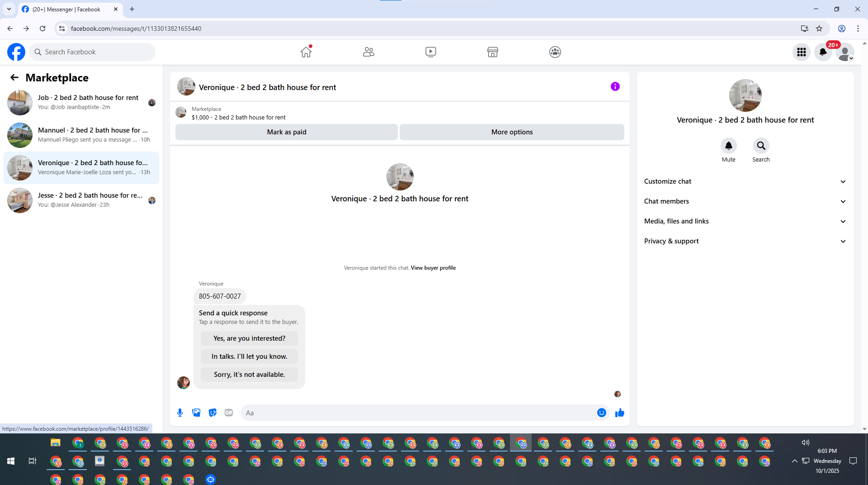Open Windows Task View

point(33,461)
